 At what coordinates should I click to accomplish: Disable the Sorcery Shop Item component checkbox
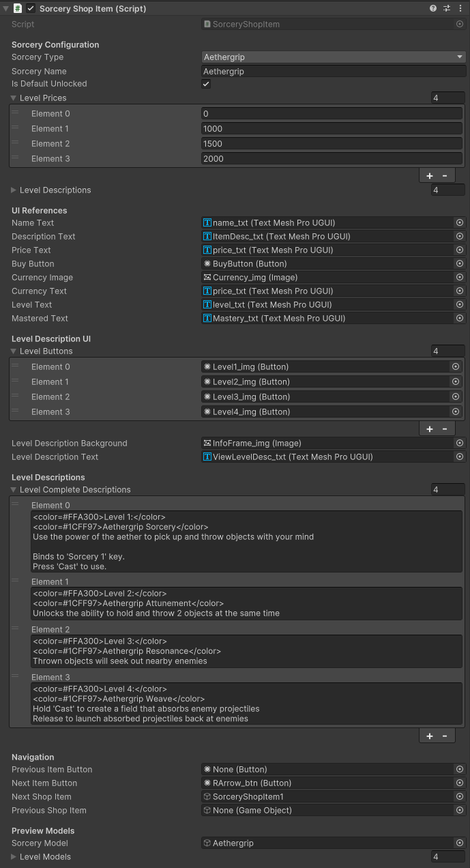click(31, 9)
